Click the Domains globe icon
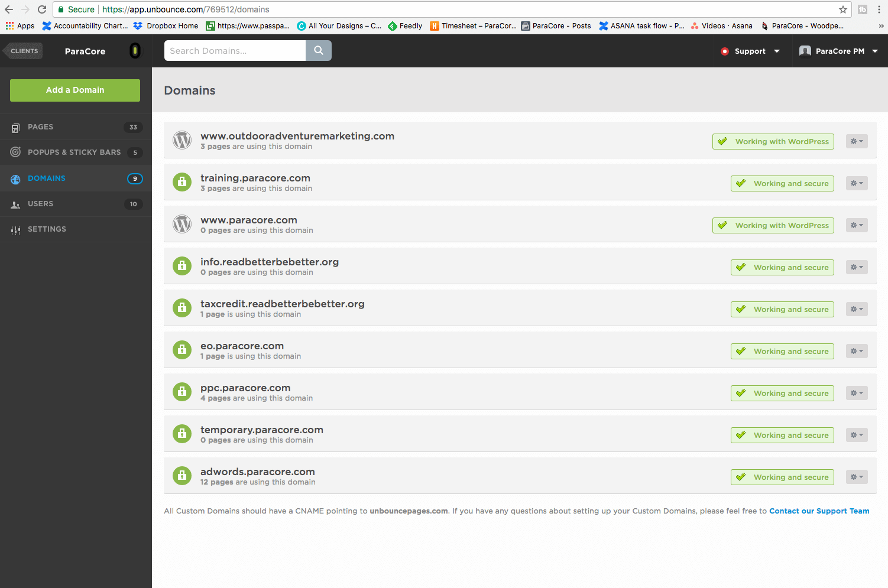Image resolution: width=888 pixels, height=588 pixels. pos(15,179)
